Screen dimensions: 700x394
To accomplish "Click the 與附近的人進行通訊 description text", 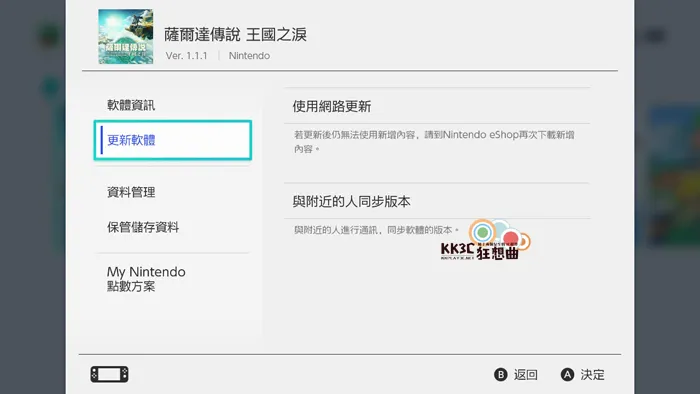I will (x=376, y=230).
